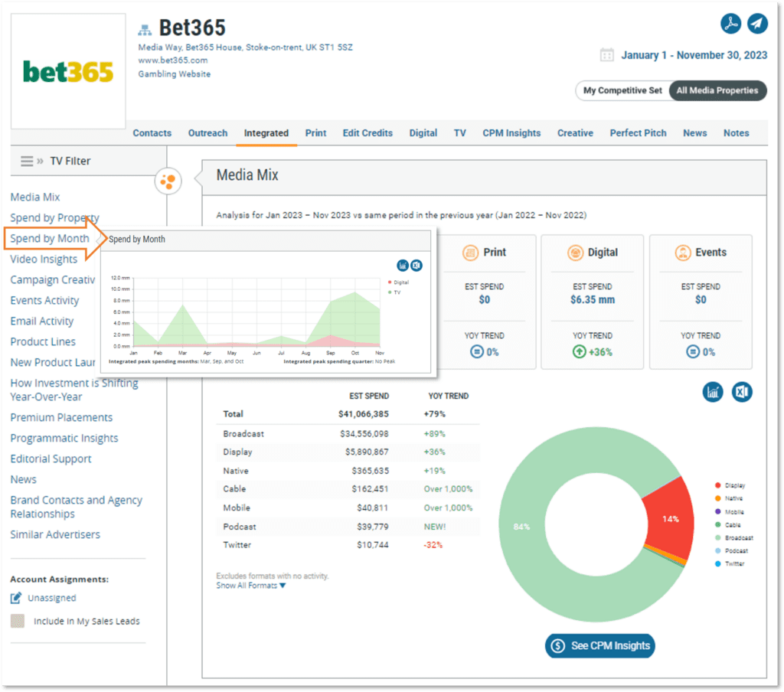The width and height of the screenshot is (784, 692).
Task: Open the Contacts tab
Action: pyautogui.click(x=152, y=133)
